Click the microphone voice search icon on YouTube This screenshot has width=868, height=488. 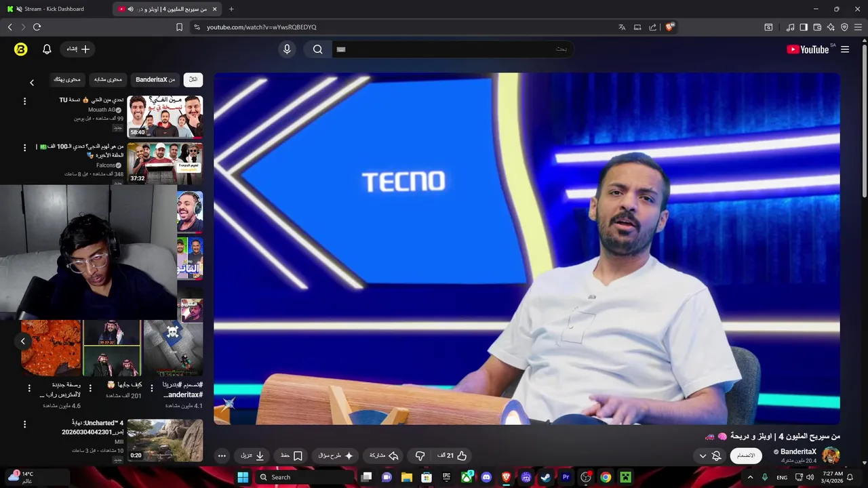coord(287,49)
